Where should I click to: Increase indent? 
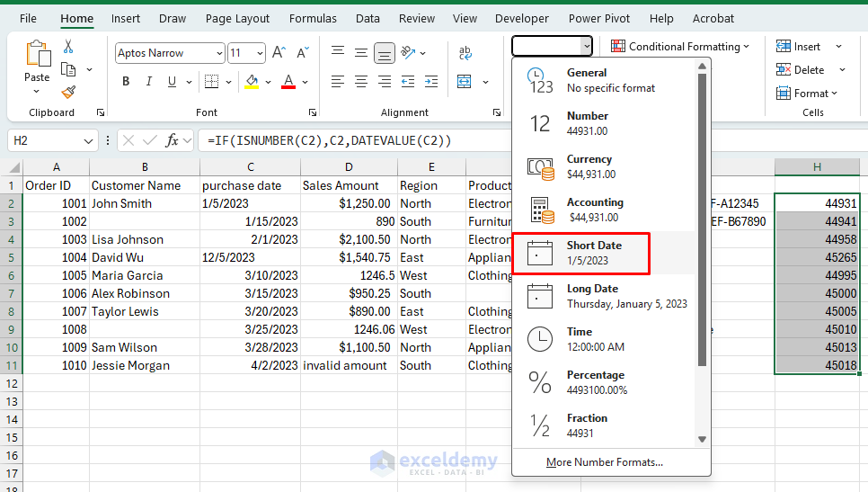click(431, 82)
